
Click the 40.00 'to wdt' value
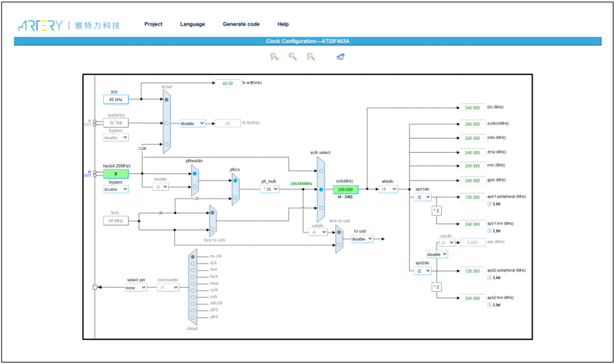click(x=228, y=83)
